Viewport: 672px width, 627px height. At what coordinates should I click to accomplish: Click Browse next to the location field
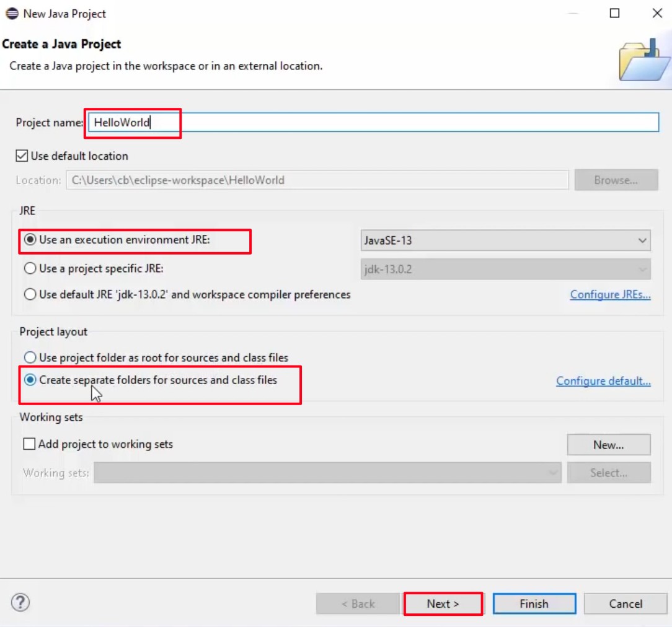(616, 180)
